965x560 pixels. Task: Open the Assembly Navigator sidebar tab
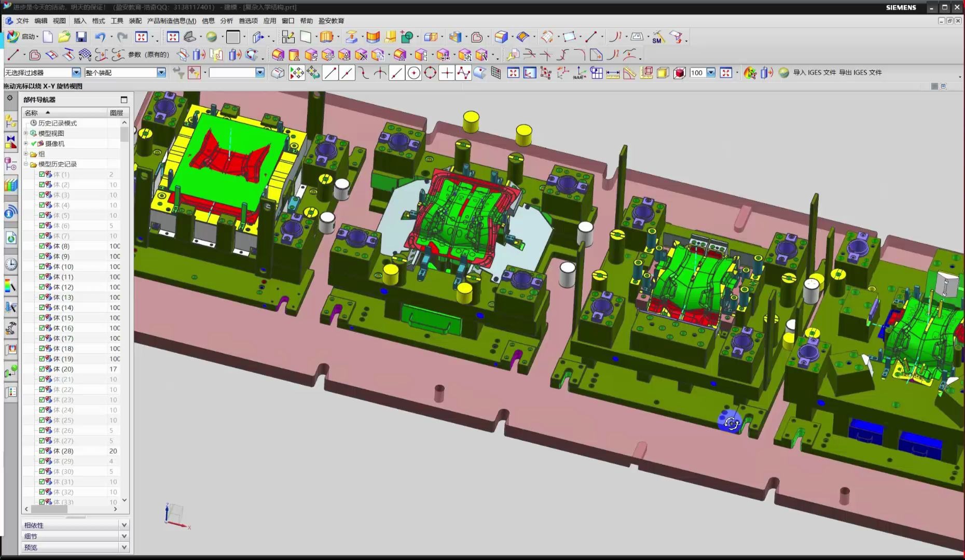click(x=10, y=122)
